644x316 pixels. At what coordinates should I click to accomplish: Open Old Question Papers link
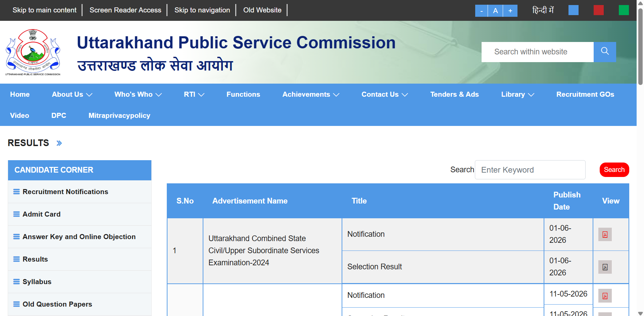tap(57, 304)
